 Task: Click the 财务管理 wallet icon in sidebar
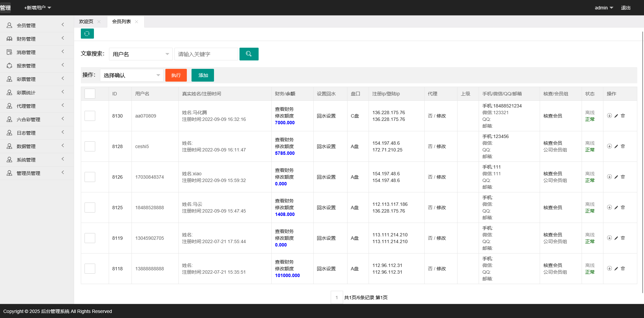coord(9,38)
